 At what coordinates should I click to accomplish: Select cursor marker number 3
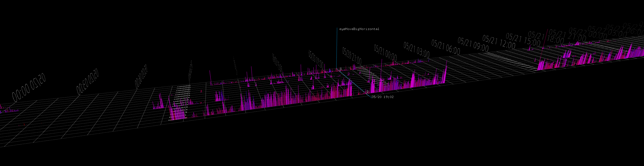coord(341,69)
